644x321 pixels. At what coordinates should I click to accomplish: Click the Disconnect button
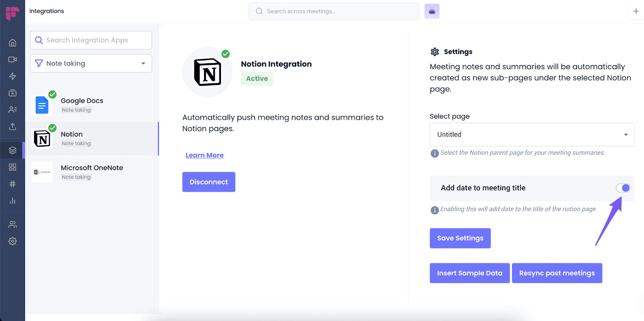point(209,182)
